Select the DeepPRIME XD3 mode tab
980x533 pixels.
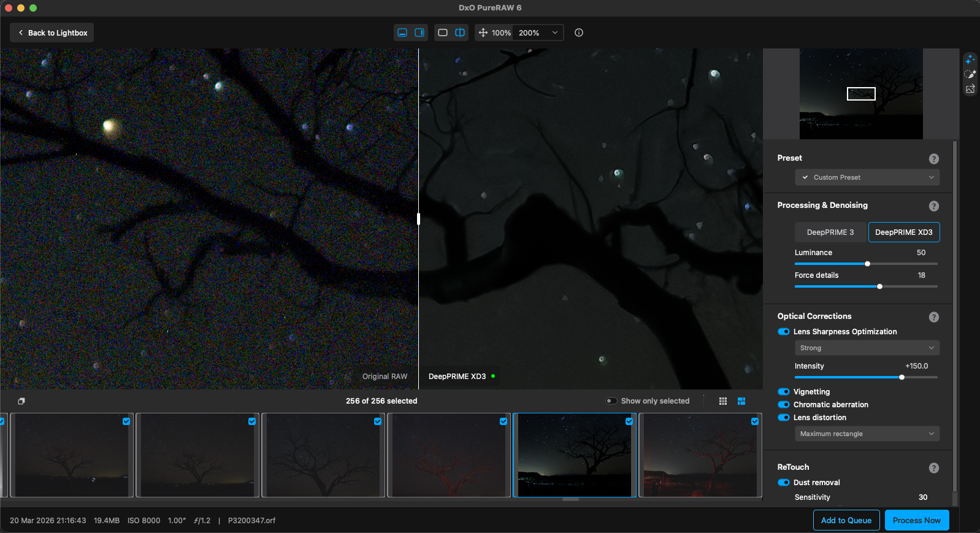click(904, 232)
